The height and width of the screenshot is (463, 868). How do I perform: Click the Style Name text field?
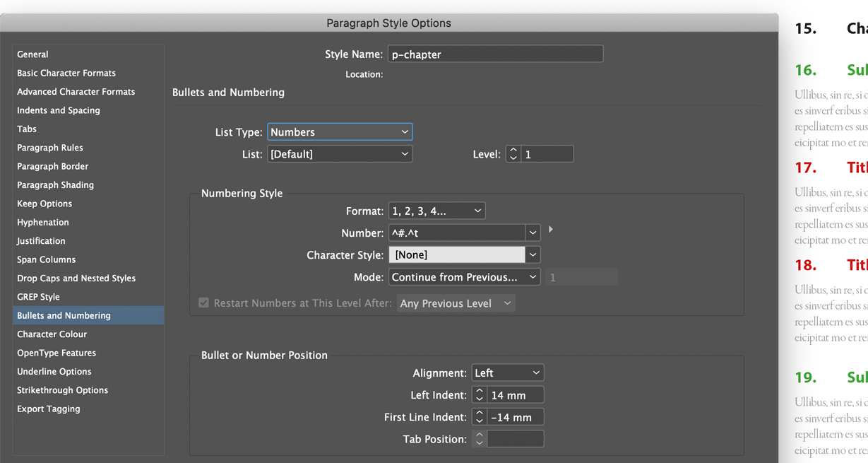click(x=494, y=54)
